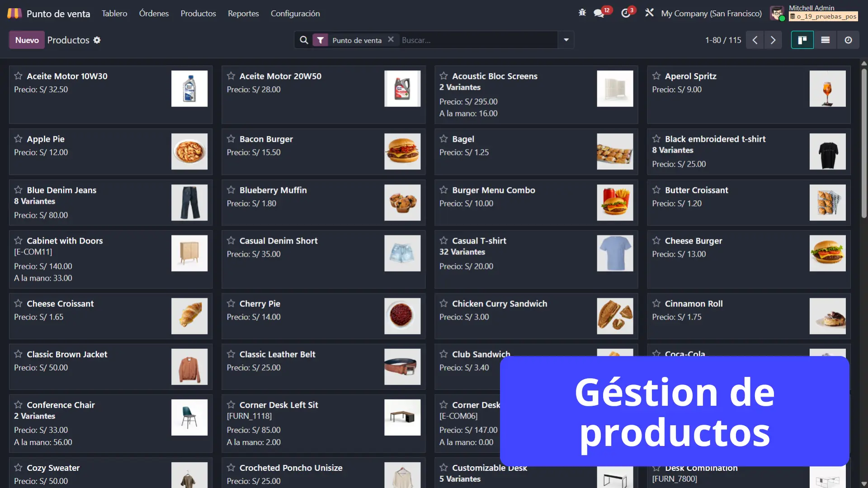The height and width of the screenshot is (488, 868).
Task: Star the Cheese Burger product
Action: [x=656, y=240]
